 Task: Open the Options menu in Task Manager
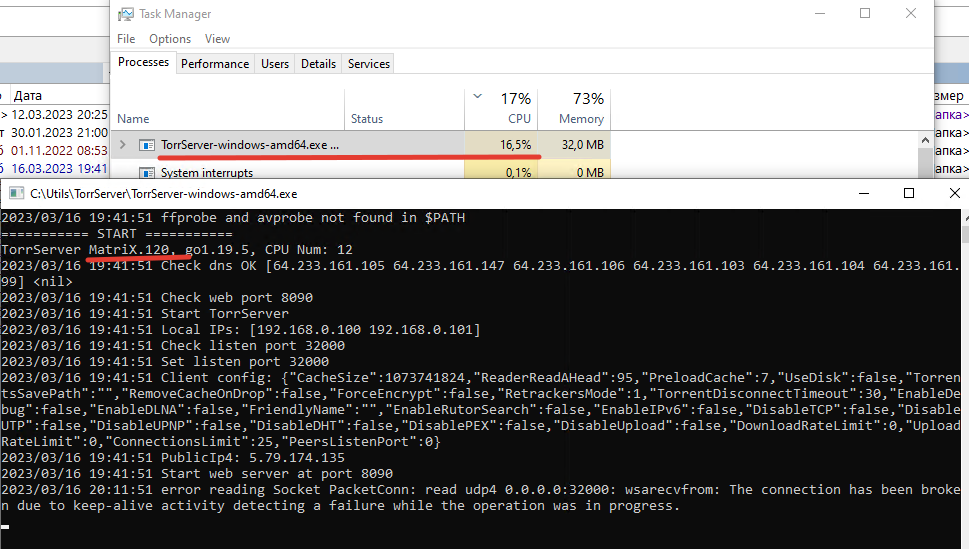[170, 39]
